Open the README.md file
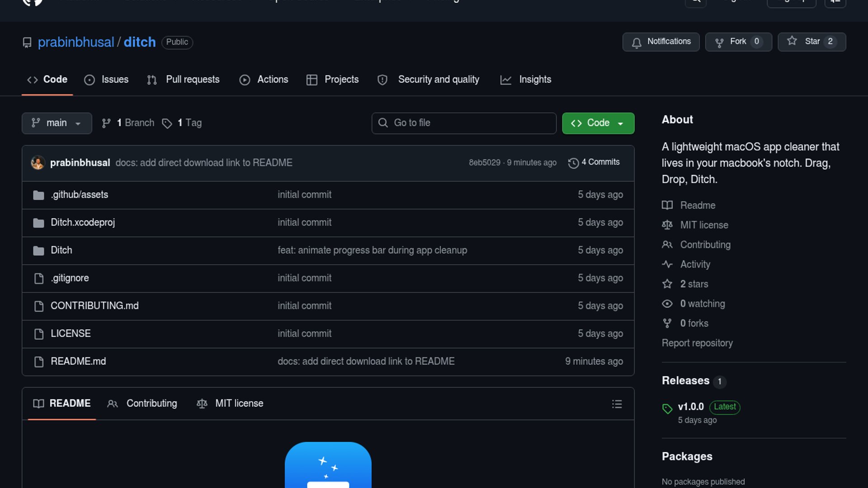868x488 pixels. (78, 361)
